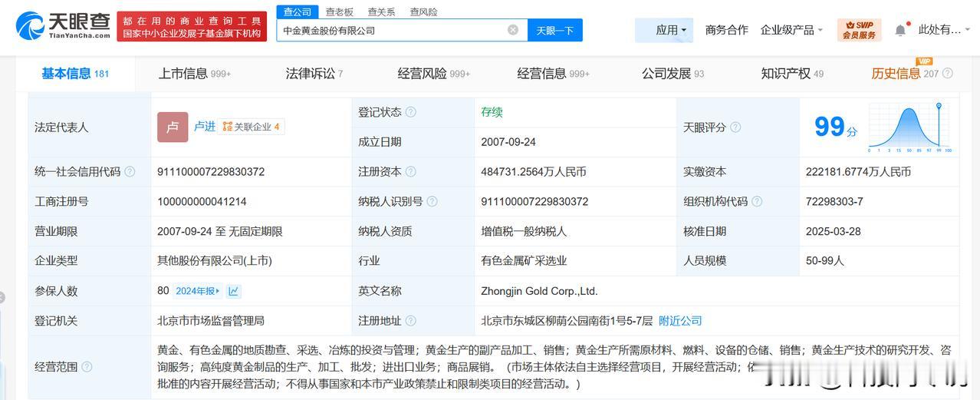Screen dimensions: 980x400
Task: Click the help icon beside 经营范围
Action: (87, 367)
